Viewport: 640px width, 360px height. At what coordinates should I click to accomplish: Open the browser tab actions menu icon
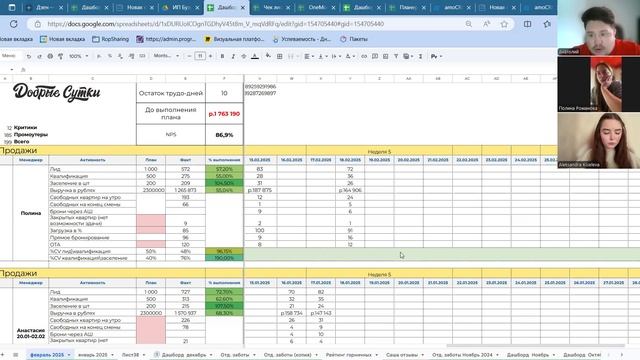12,7
